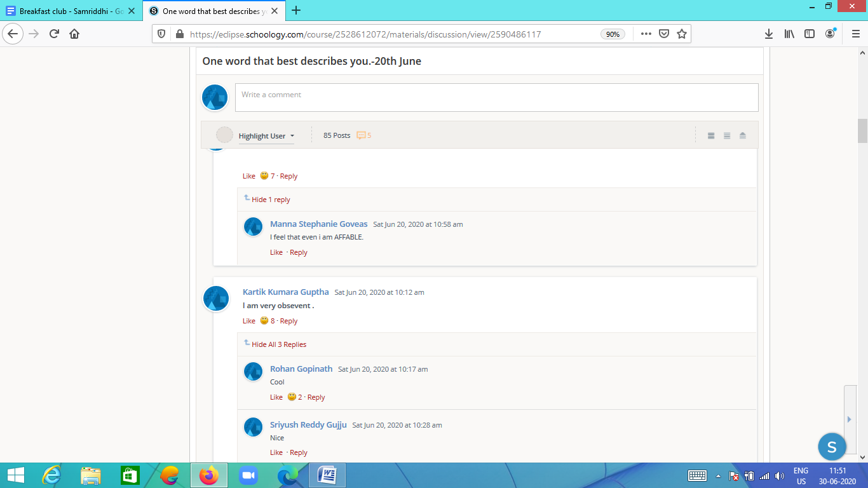Screen dimensions: 868x488
Task: Like Sriyush Reddy Gujju's Nice reply
Action: 276,452
